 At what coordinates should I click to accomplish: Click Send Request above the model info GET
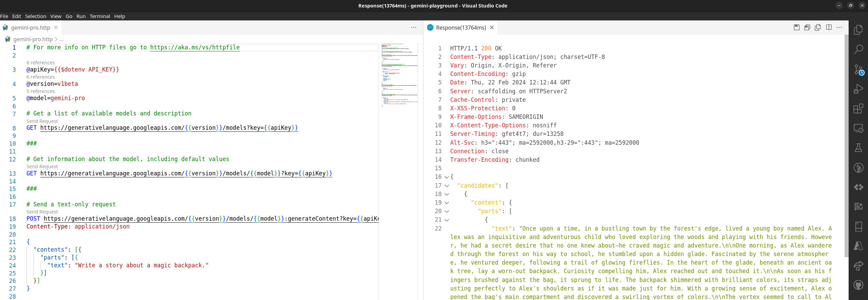tap(42, 167)
